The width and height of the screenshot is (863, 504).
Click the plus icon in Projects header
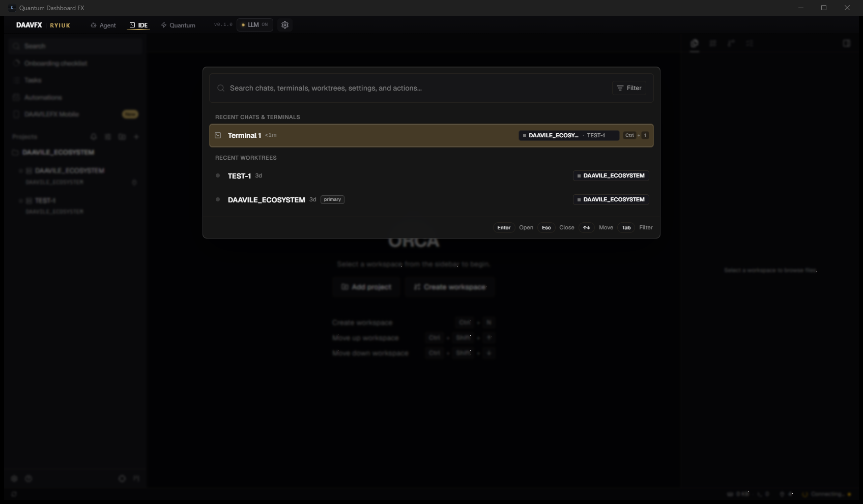coord(136,137)
